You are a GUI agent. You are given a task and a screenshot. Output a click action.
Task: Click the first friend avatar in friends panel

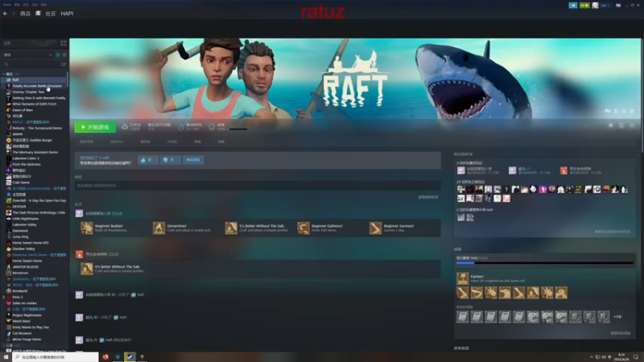pos(460,171)
